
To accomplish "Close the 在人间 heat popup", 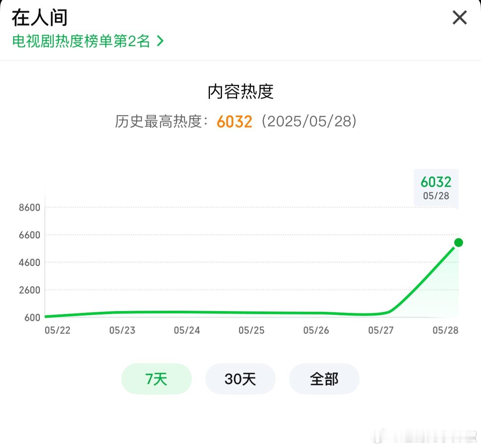I will pos(459,18).
